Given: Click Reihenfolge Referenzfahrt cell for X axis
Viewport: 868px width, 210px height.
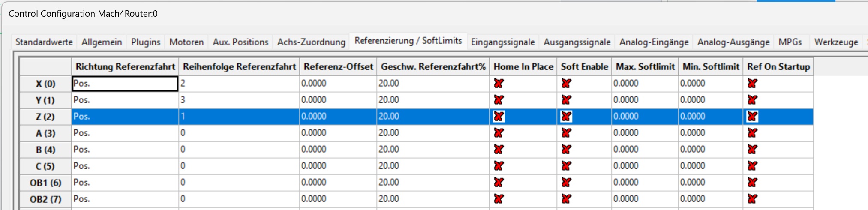Looking at the screenshot, I should coord(239,84).
